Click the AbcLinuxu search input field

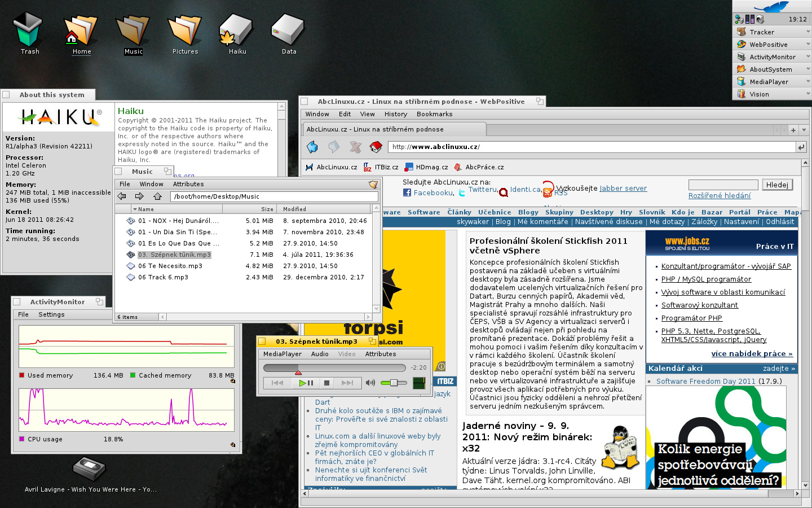point(723,185)
